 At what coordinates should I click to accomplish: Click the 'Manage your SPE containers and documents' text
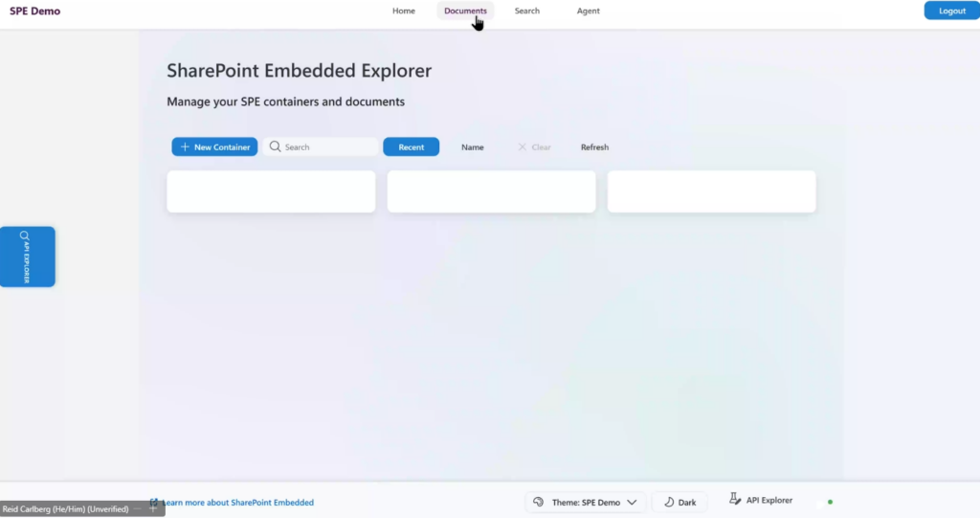tap(285, 101)
